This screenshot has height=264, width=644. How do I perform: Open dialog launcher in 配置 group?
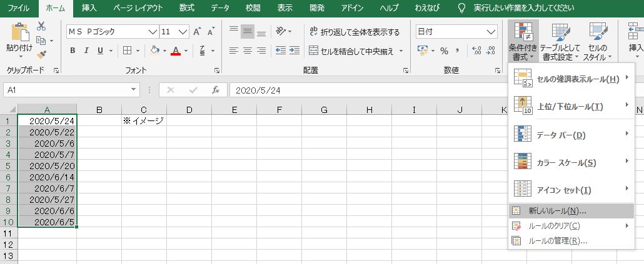[406, 71]
